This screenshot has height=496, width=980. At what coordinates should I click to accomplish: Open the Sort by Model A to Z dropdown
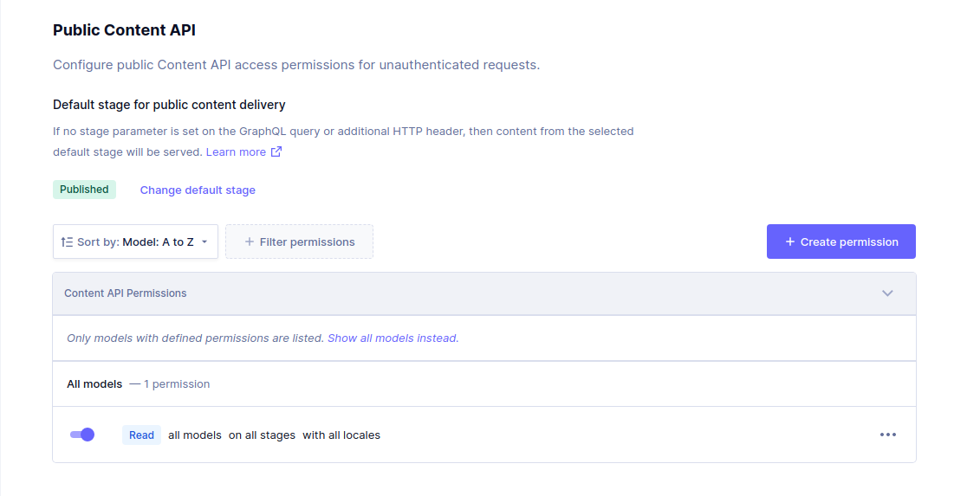click(135, 242)
